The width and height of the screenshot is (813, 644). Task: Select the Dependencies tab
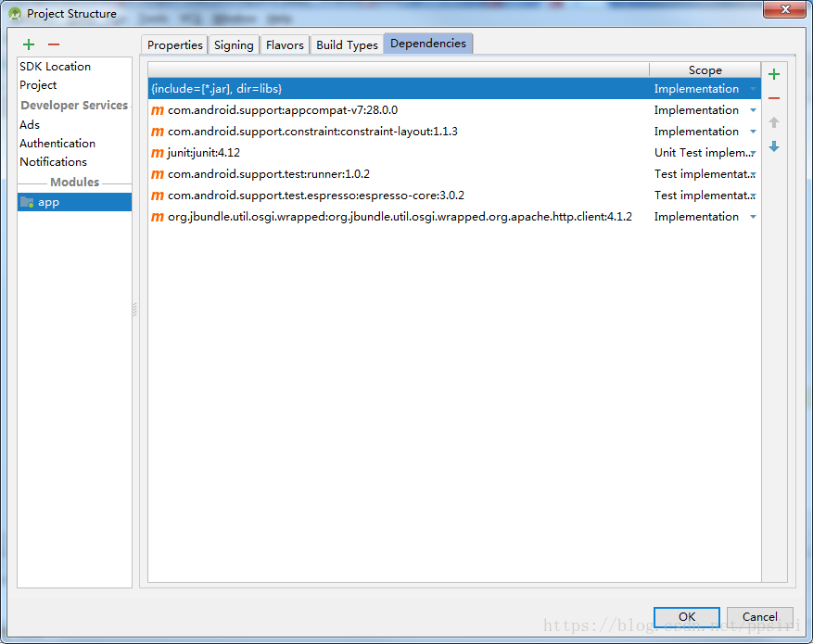coord(427,44)
